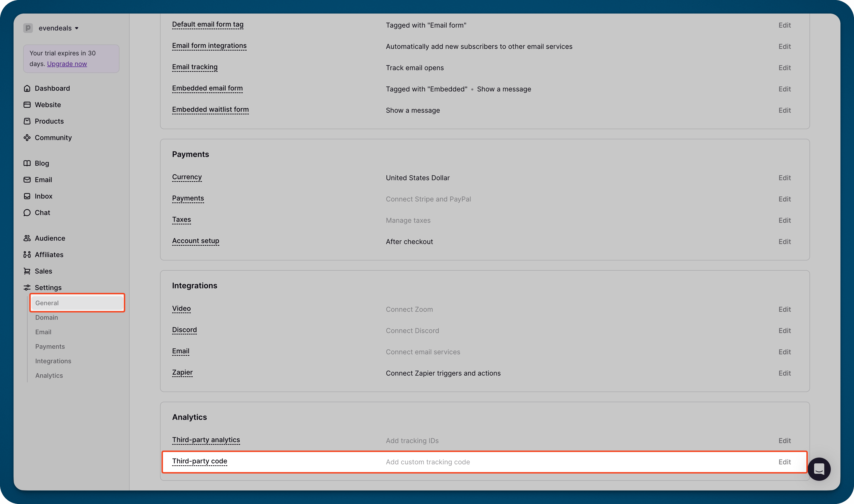The width and height of the screenshot is (854, 504).
Task: Open the Third-party code settings
Action: (200, 461)
